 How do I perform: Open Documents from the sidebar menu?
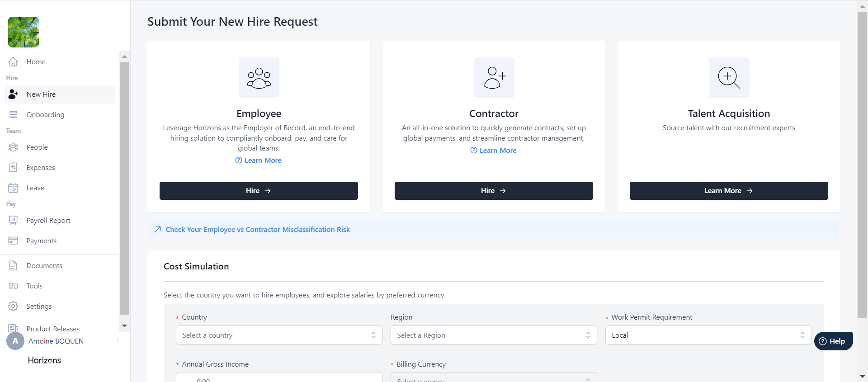click(44, 266)
